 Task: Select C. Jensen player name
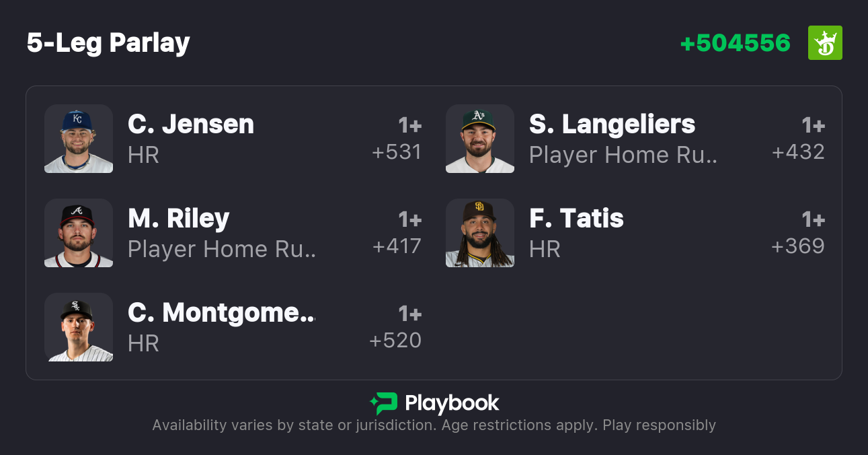tap(191, 125)
